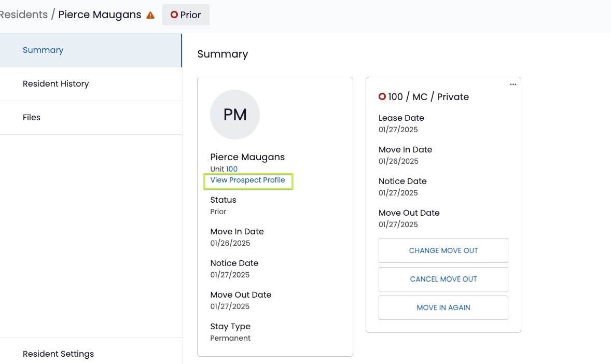The height and width of the screenshot is (364, 611).
Task: Click the PM avatar circle
Action: coord(234,115)
